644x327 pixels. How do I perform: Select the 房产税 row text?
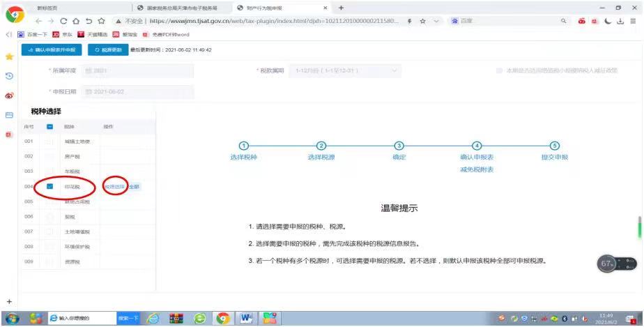pos(72,156)
